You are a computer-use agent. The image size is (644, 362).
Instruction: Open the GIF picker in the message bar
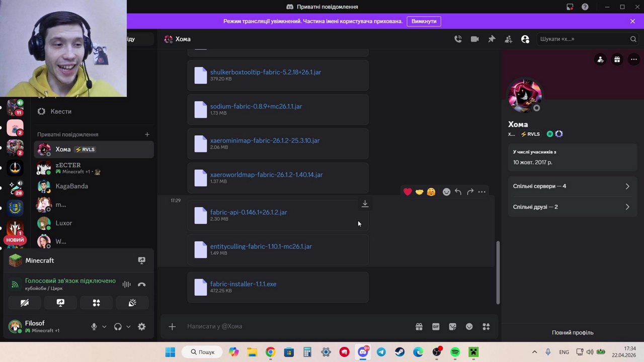click(x=436, y=326)
